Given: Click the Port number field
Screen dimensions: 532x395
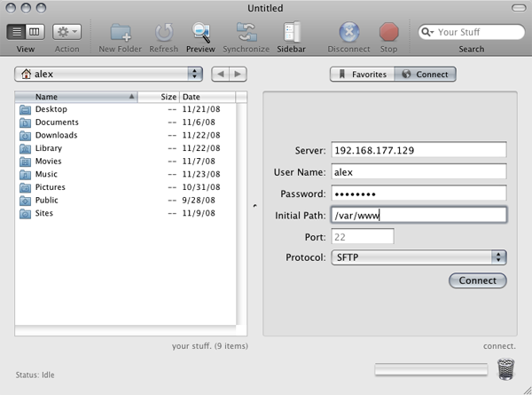Looking at the screenshot, I should [363, 236].
